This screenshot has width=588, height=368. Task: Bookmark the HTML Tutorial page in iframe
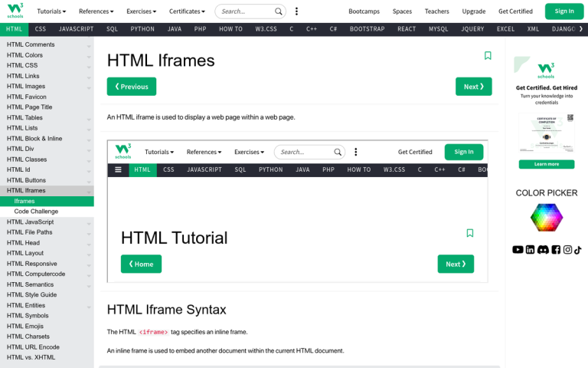point(470,233)
